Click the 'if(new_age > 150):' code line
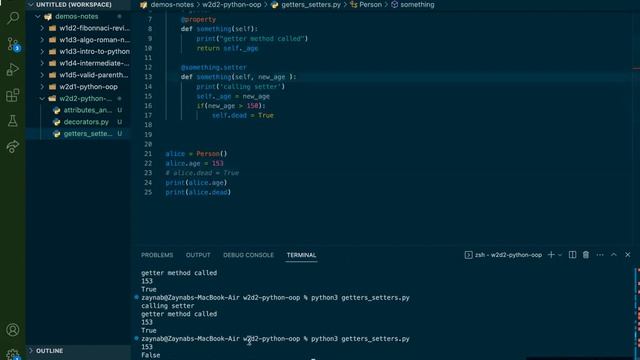The width and height of the screenshot is (640, 360). [231, 106]
